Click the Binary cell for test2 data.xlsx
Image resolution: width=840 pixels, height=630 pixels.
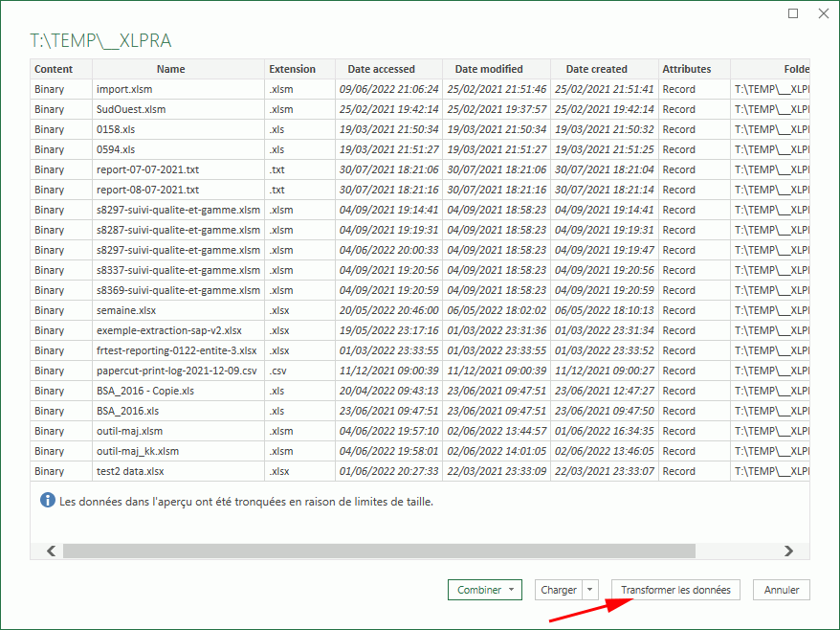(x=50, y=471)
